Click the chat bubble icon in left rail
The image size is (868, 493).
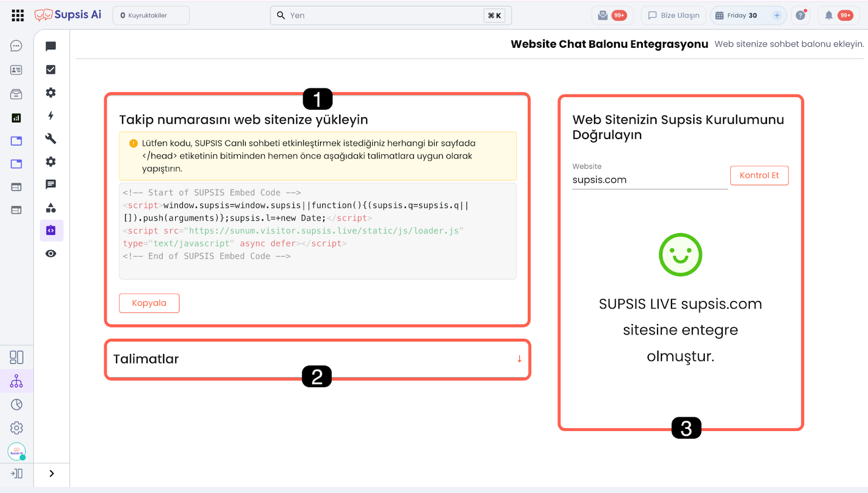[16, 46]
